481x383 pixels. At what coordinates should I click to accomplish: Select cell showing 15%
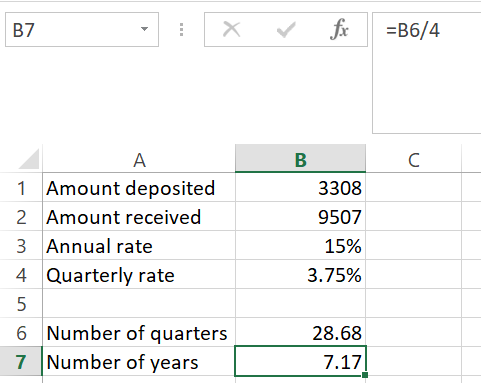[x=300, y=245]
